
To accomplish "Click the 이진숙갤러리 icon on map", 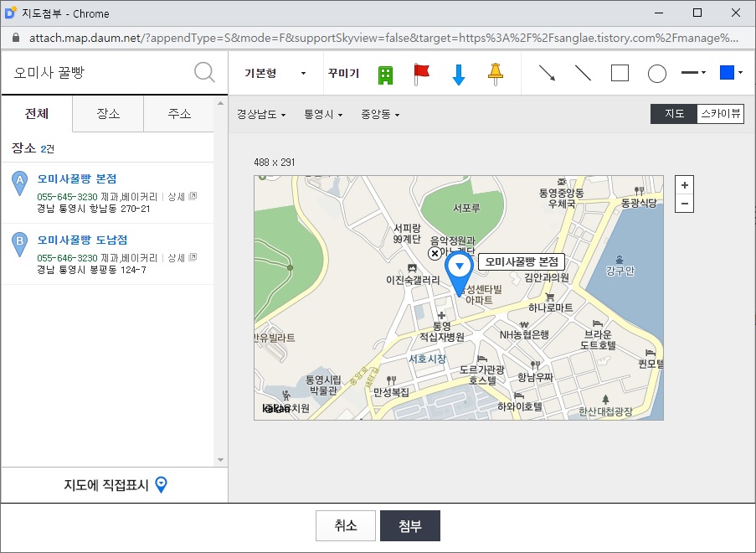I will pos(412,268).
